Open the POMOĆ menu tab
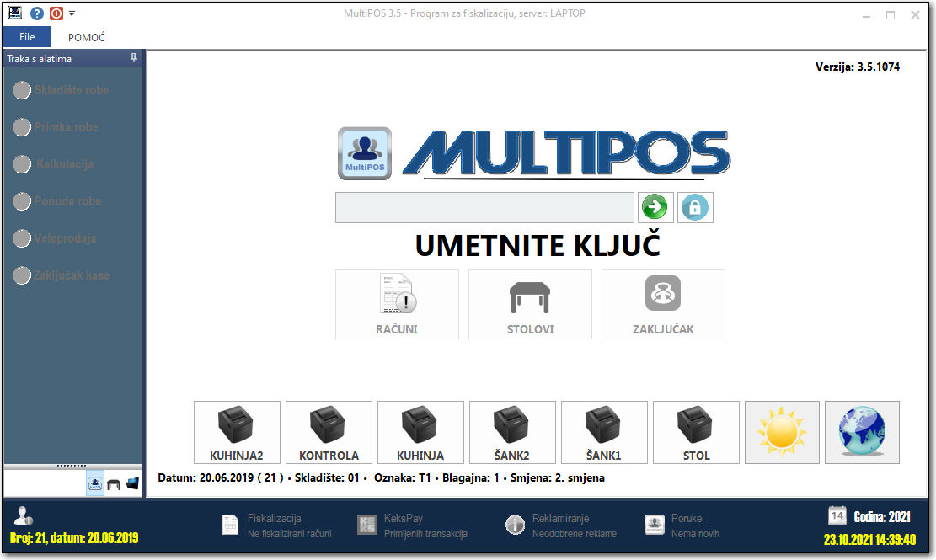Viewport: 936px width, 560px height. point(87,38)
